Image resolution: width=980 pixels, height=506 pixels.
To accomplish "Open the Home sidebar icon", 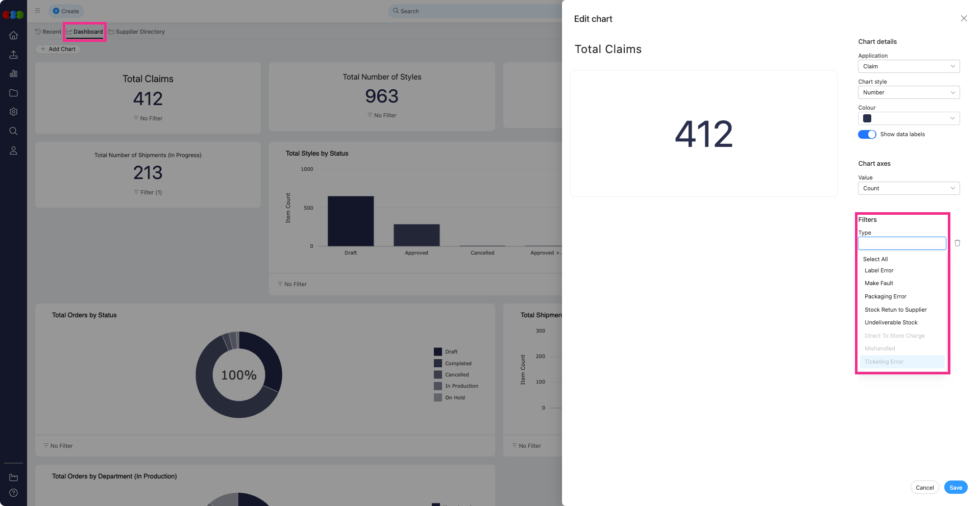I will pos(14,35).
